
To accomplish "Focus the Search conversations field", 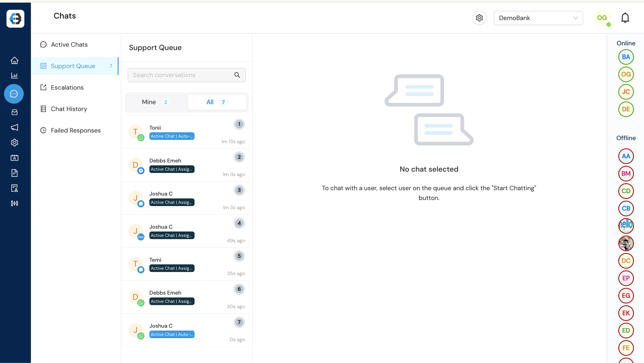I will [186, 75].
